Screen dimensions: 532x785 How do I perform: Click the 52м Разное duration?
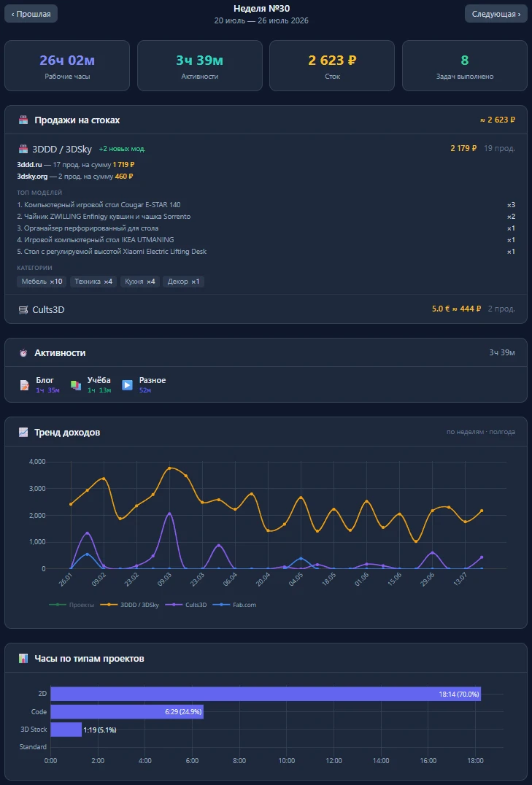145,390
